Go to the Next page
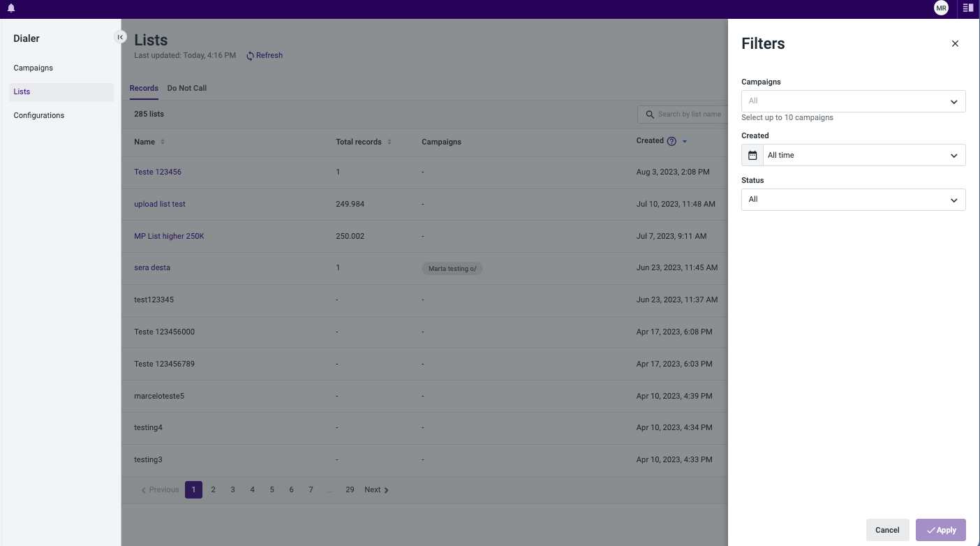This screenshot has width=980, height=546. tap(376, 489)
